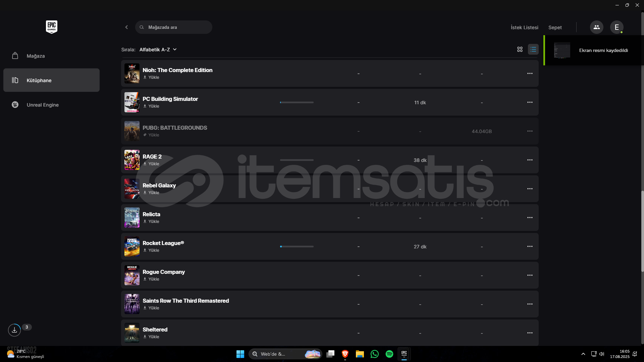644x362 pixels.
Task: Click Yükle under Rogue Company
Action: 151,279
